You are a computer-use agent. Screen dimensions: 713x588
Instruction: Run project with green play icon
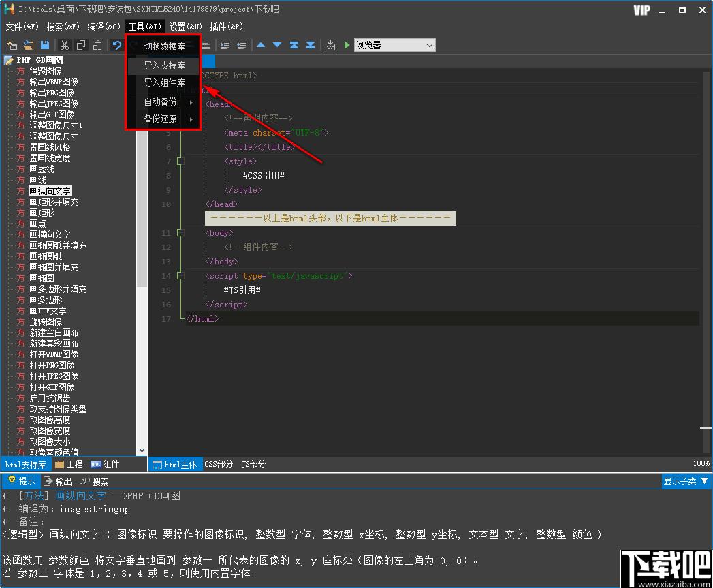point(347,45)
